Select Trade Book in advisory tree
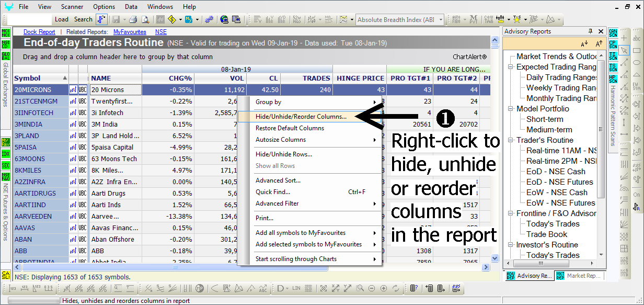 [546, 234]
